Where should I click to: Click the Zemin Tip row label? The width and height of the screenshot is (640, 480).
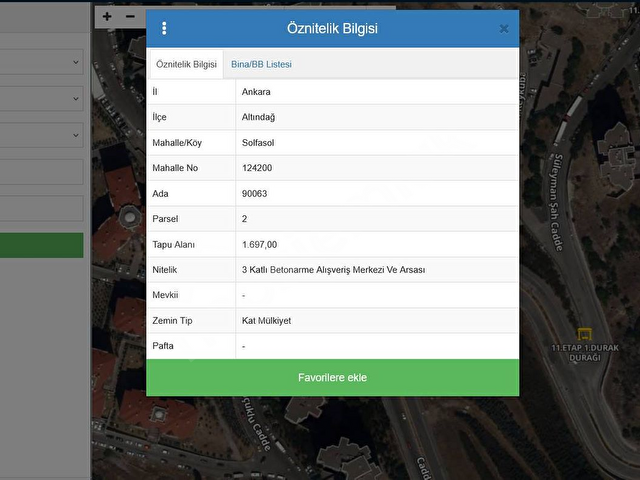tap(172, 320)
